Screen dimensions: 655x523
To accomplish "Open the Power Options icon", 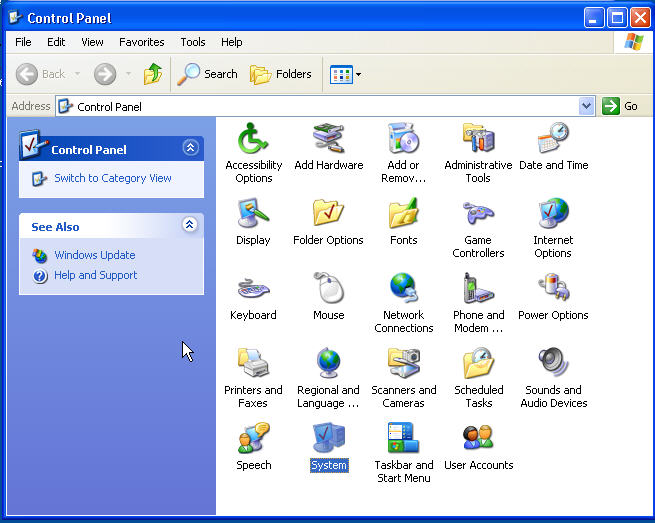I will [x=553, y=288].
